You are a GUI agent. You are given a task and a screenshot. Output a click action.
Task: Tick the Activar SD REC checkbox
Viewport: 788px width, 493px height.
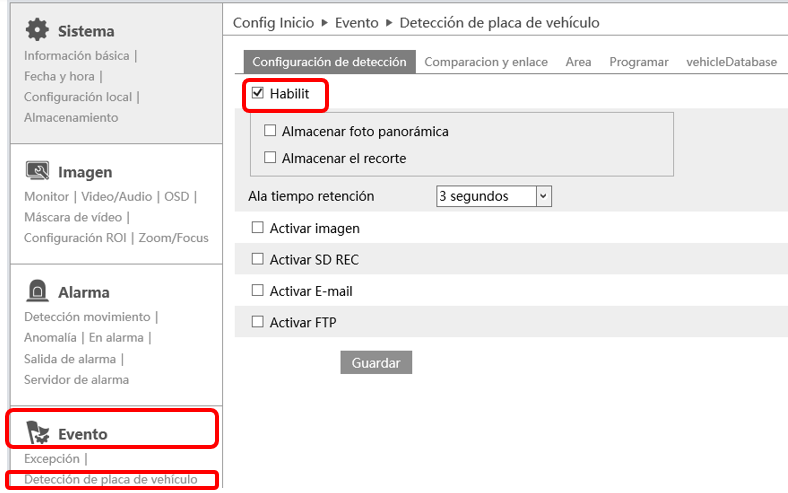click(258, 259)
